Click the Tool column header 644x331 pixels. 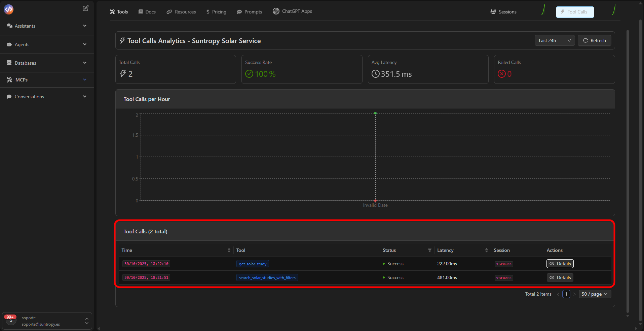tap(241, 250)
